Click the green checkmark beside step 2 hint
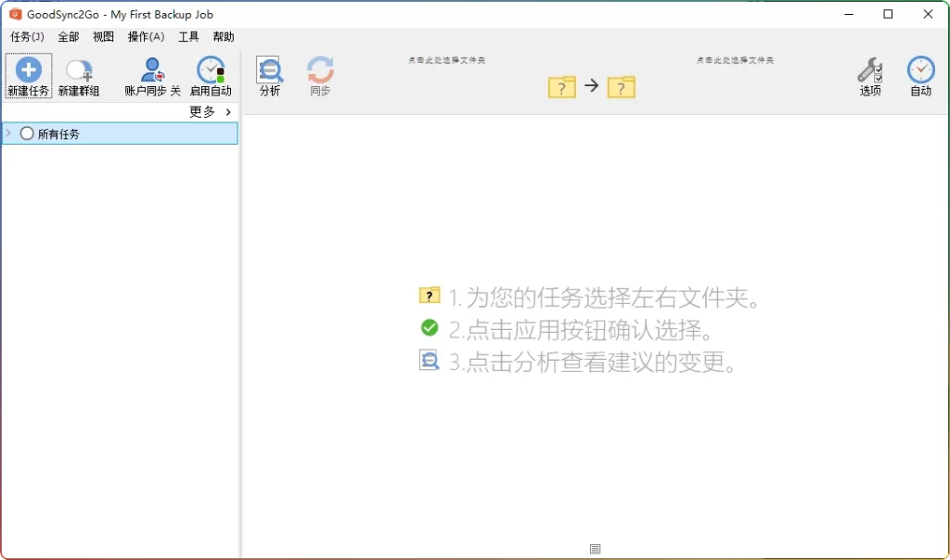The image size is (950, 560). click(430, 327)
